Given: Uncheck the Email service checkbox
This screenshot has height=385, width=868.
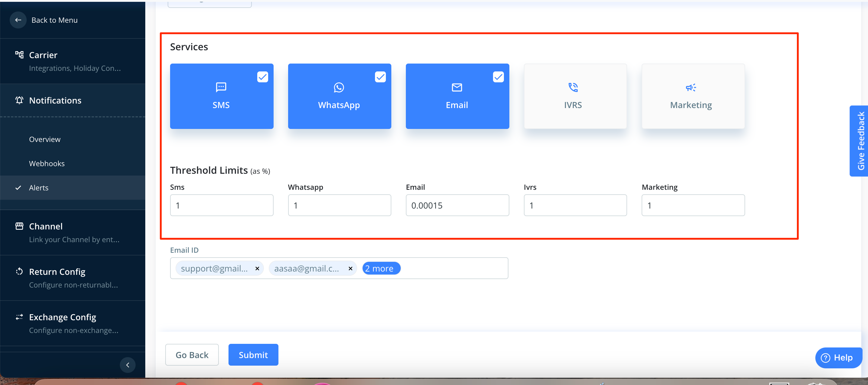Looking at the screenshot, I should tap(498, 77).
